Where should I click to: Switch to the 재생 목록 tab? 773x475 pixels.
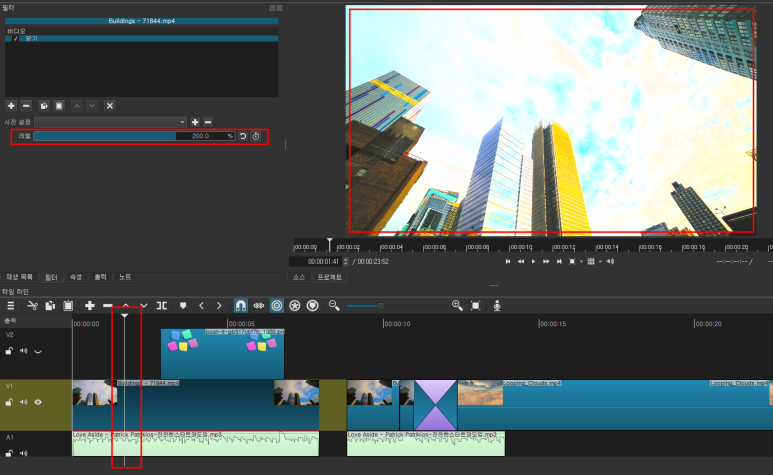coord(19,277)
